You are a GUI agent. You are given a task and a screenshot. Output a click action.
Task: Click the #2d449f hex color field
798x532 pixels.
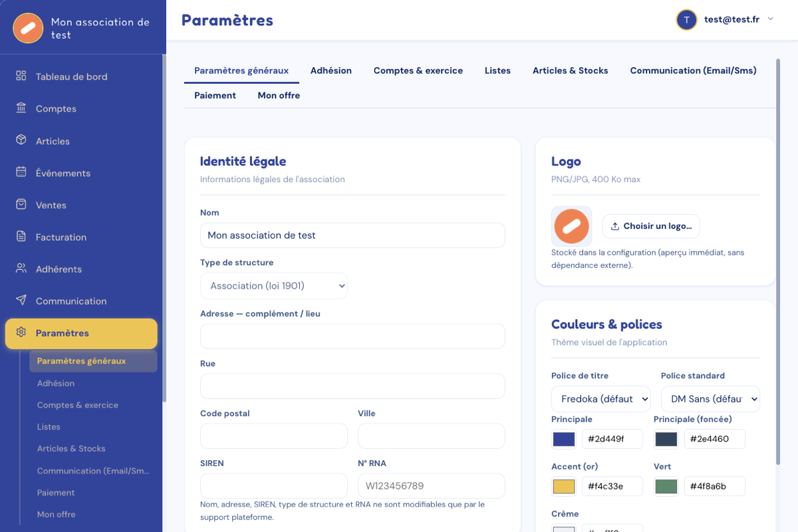point(612,439)
